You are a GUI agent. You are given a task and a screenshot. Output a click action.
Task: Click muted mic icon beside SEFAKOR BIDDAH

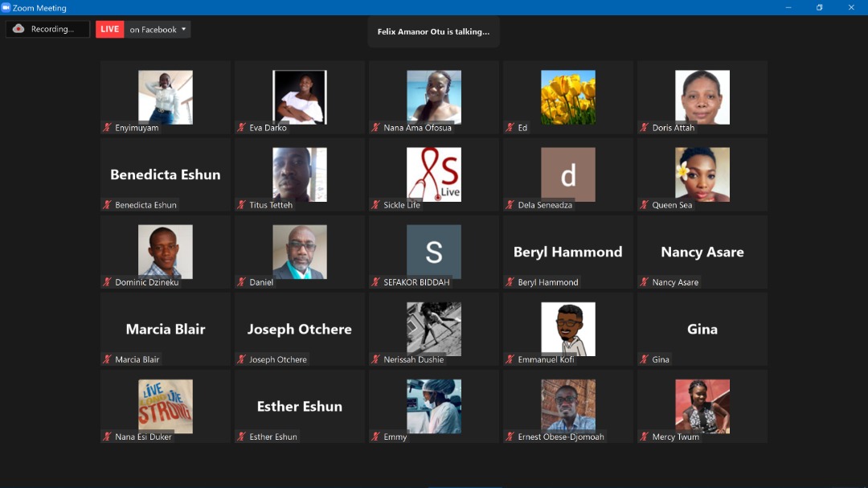376,282
